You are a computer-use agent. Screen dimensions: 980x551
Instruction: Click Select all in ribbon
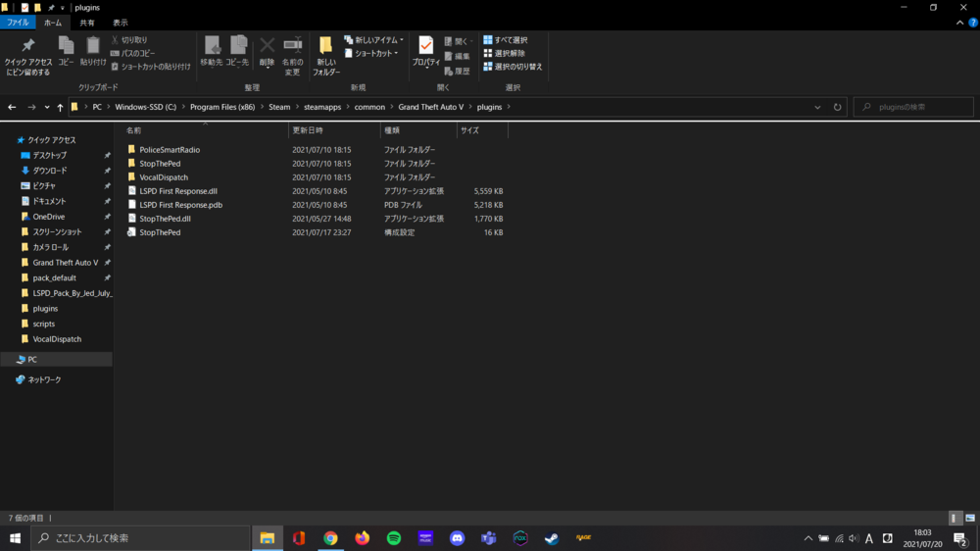pos(505,40)
